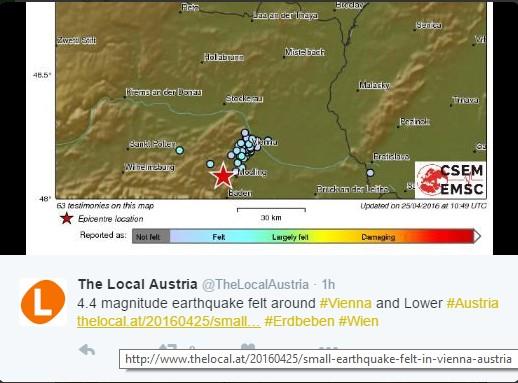
Task: Open the #Vienna hashtag
Action: [x=346, y=303]
